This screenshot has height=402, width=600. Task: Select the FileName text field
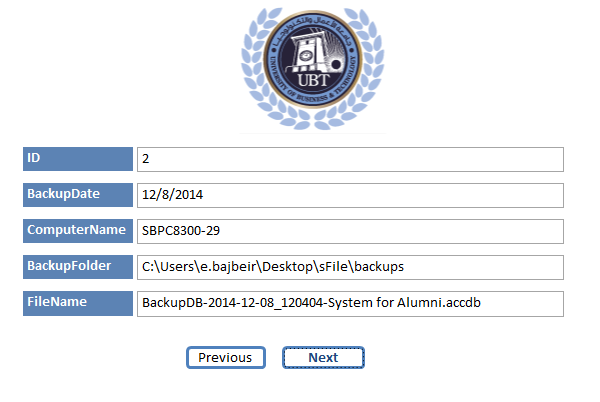(x=350, y=304)
